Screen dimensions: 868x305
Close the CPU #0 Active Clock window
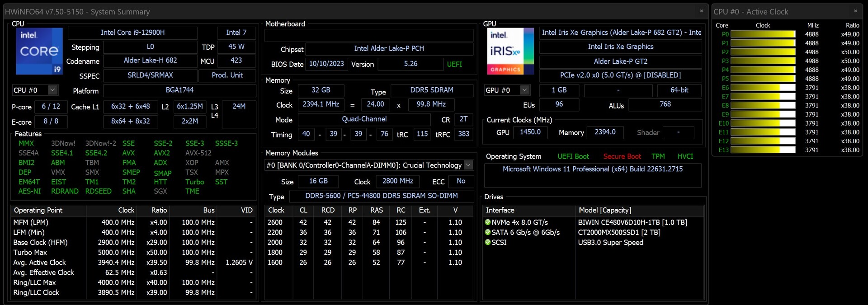point(855,11)
